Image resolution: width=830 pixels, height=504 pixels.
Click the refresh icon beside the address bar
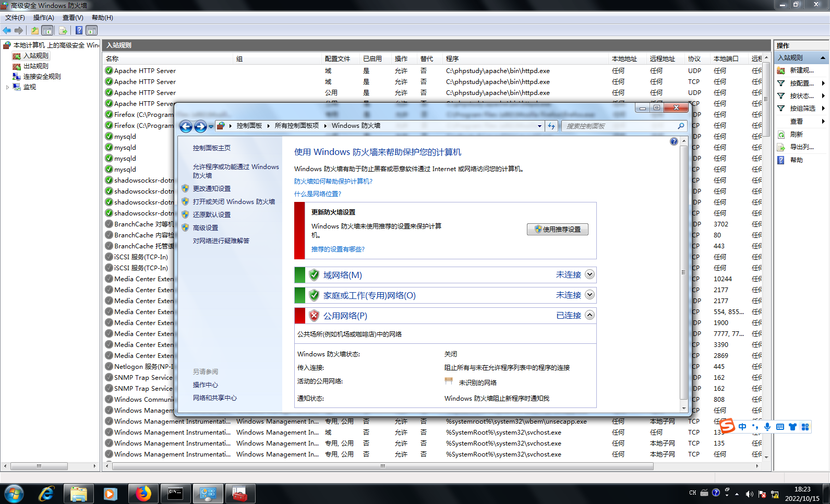[551, 126]
